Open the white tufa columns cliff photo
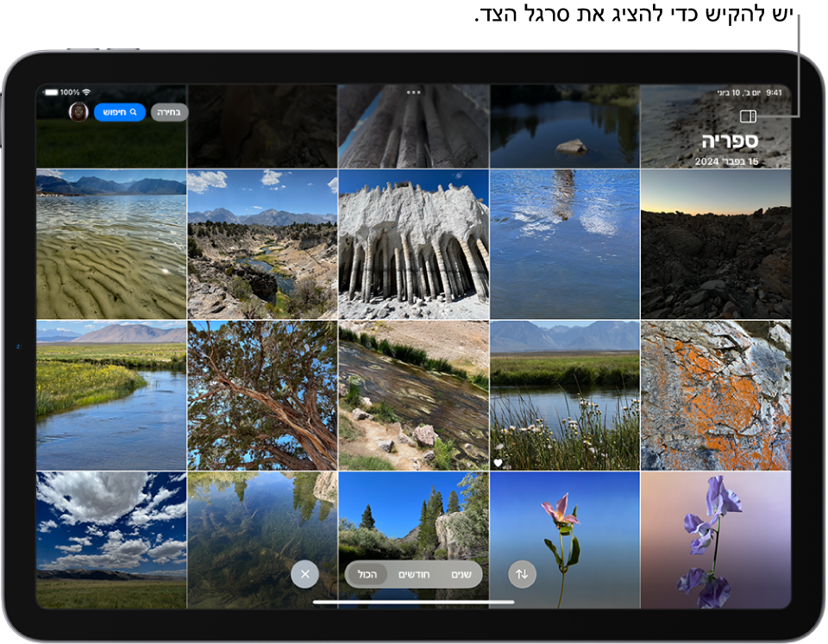This screenshot has height=644, width=828. tap(413, 244)
